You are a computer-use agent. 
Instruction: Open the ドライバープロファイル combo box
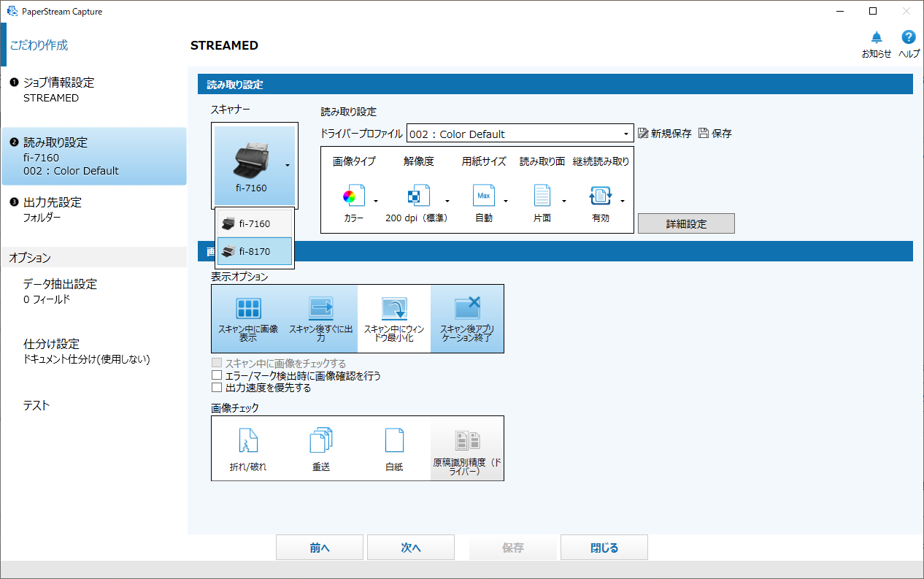(520, 134)
